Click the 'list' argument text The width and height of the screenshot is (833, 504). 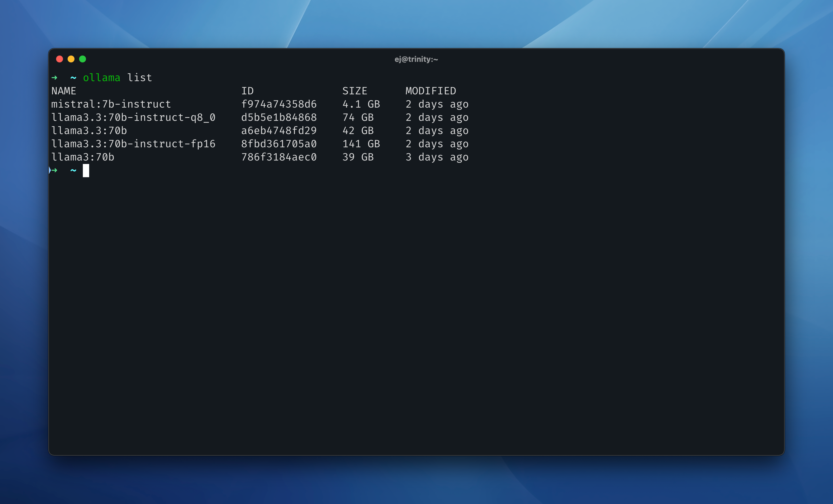(140, 78)
